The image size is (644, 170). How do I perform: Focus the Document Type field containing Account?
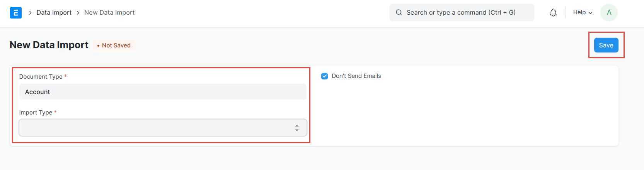163,92
